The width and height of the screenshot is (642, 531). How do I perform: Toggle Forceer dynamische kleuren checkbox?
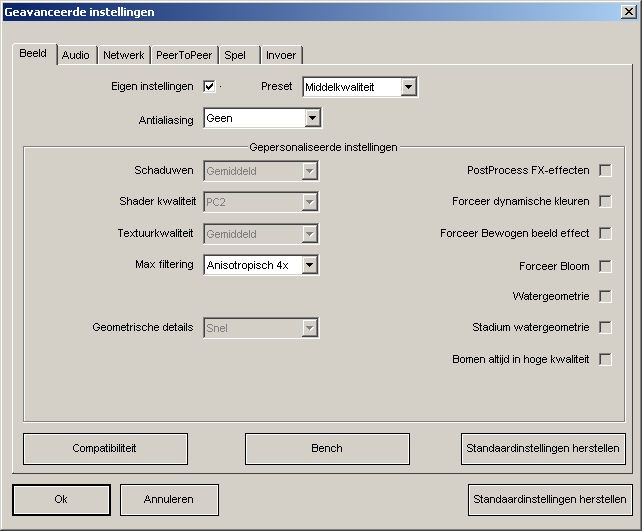[x=605, y=201]
